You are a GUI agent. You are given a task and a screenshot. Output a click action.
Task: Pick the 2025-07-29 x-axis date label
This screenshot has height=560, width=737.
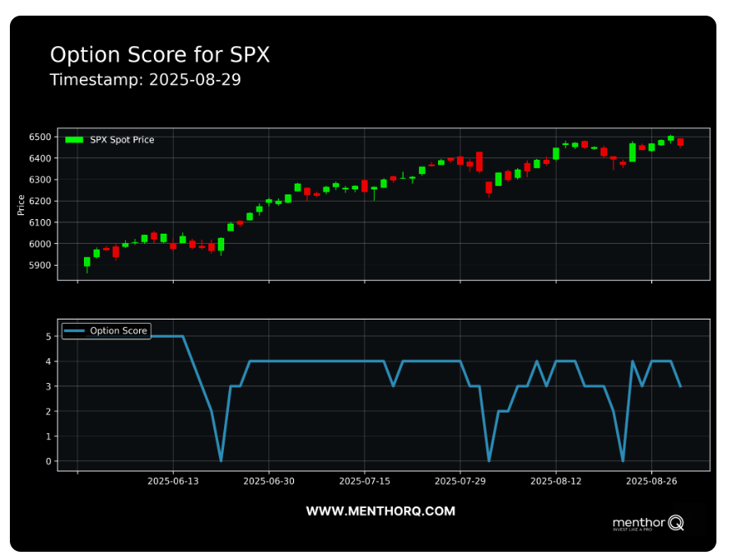pos(460,481)
